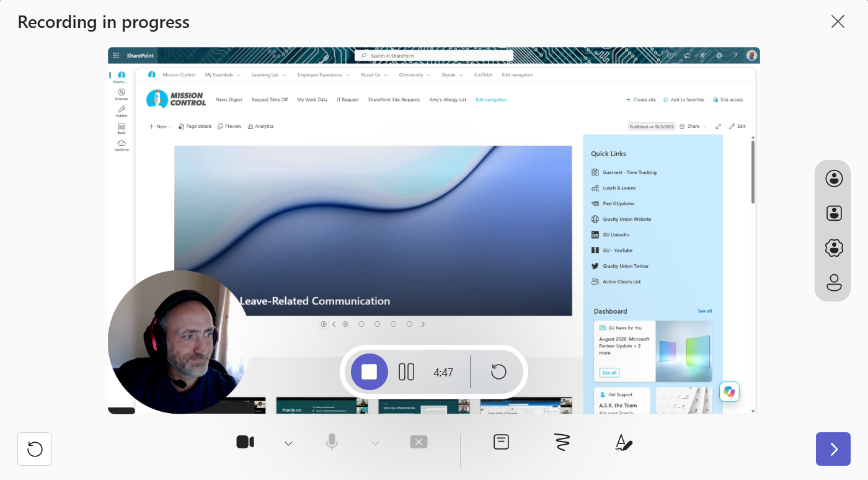
Task: Toggle the camera icon in the bottom toolbar
Action: click(x=246, y=442)
